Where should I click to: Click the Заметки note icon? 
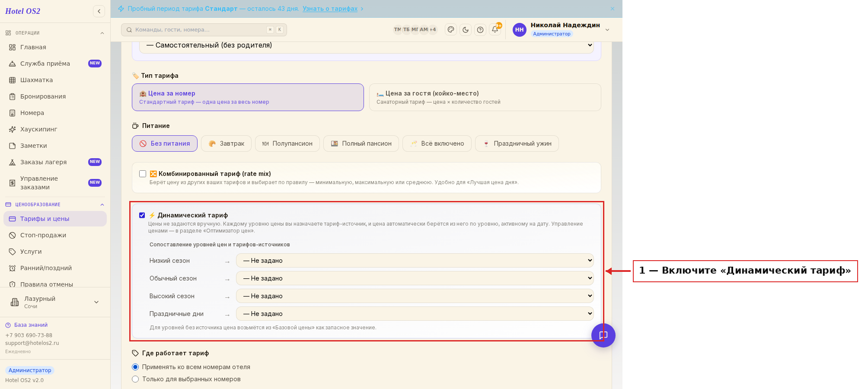[13, 146]
